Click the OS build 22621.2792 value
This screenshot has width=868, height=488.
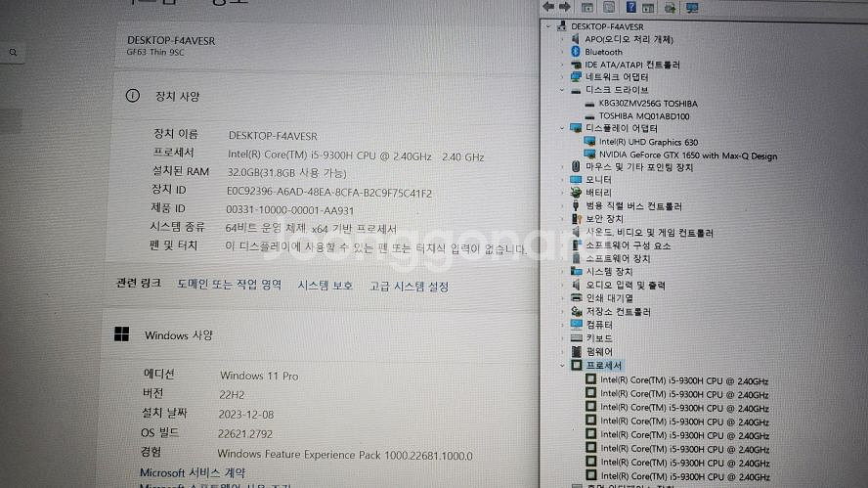click(244, 433)
